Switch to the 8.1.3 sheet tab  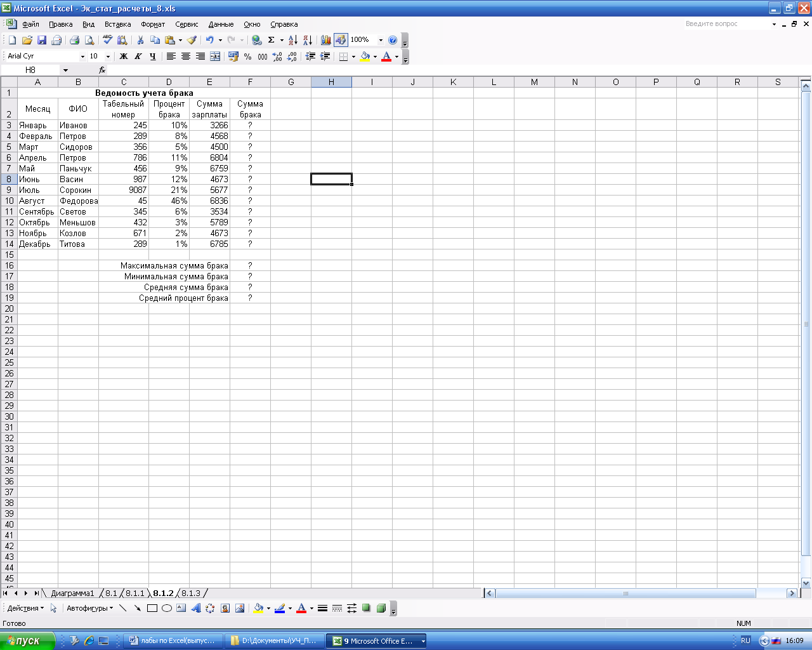pyautogui.click(x=191, y=594)
